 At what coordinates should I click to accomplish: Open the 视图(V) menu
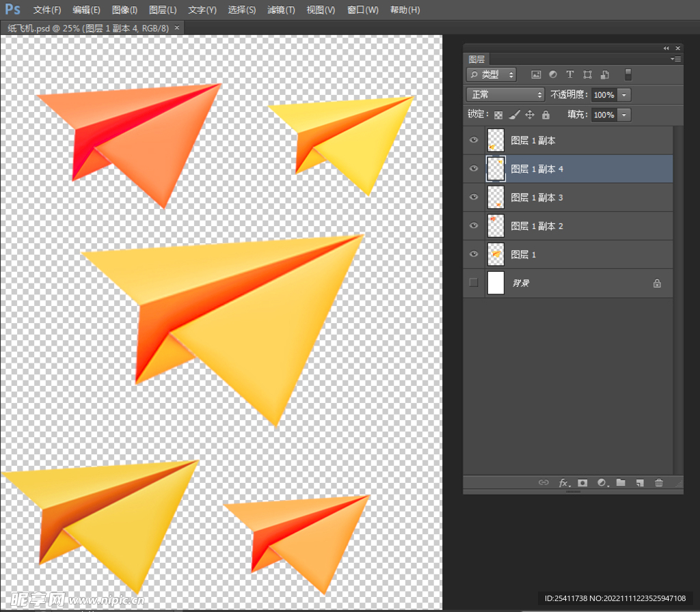tap(321, 10)
